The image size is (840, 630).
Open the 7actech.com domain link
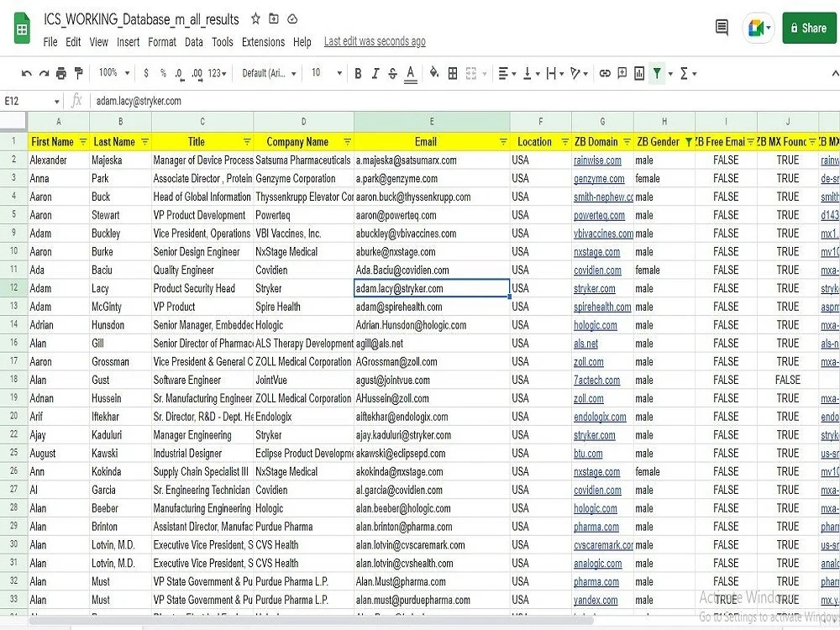pyautogui.click(x=596, y=380)
